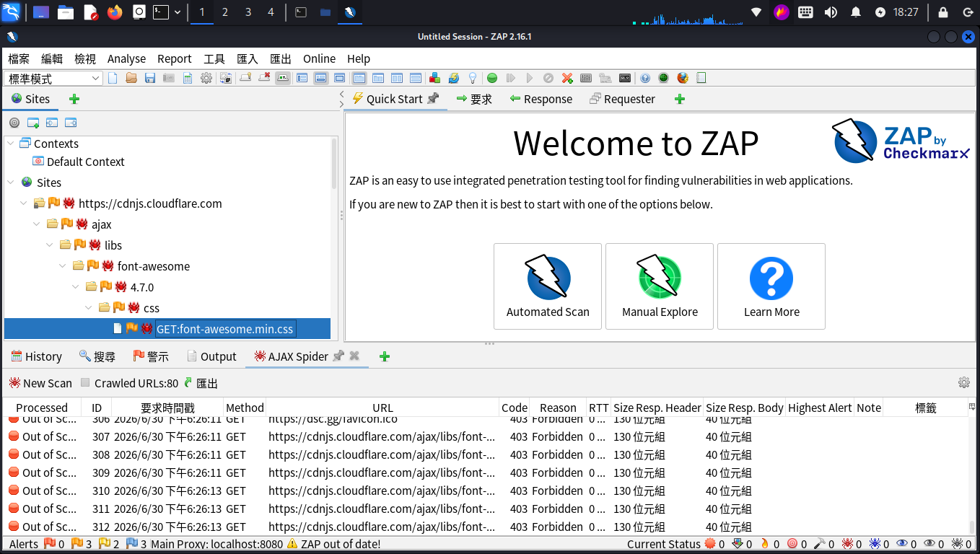Collapse the Sites root tree node
The height and width of the screenshot is (554, 980).
[x=11, y=183]
